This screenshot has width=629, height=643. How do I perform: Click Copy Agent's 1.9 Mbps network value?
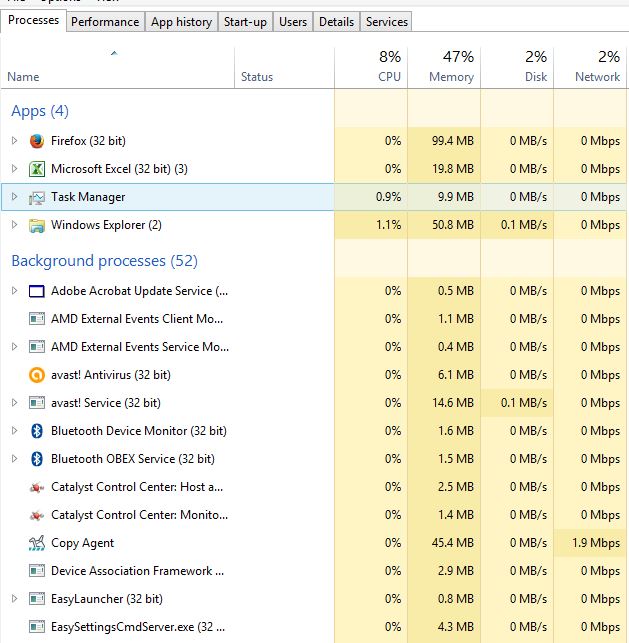click(596, 543)
